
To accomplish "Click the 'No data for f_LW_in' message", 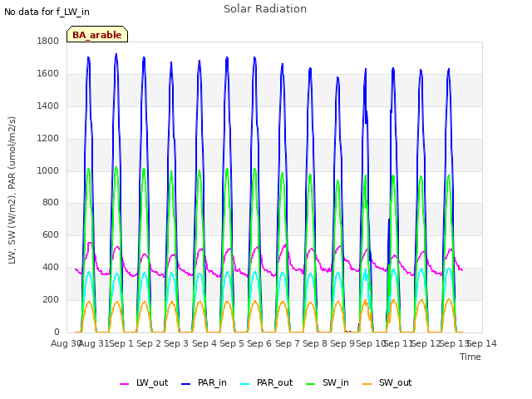I will (x=47, y=12).
